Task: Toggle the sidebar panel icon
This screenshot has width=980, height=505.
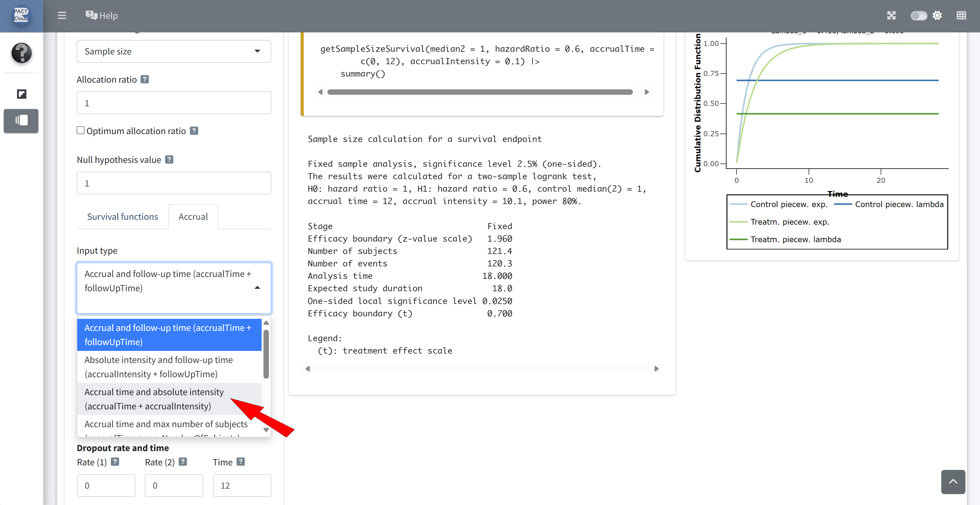Action: tap(21, 120)
